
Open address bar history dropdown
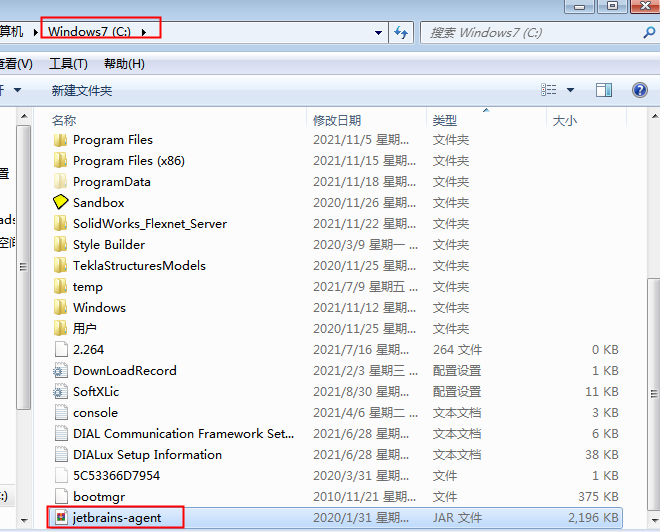coord(378,32)
